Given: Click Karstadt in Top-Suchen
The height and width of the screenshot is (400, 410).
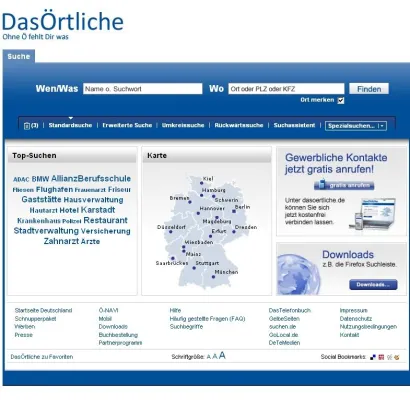Looking at the screenshot, I should [x=98, y=210].
